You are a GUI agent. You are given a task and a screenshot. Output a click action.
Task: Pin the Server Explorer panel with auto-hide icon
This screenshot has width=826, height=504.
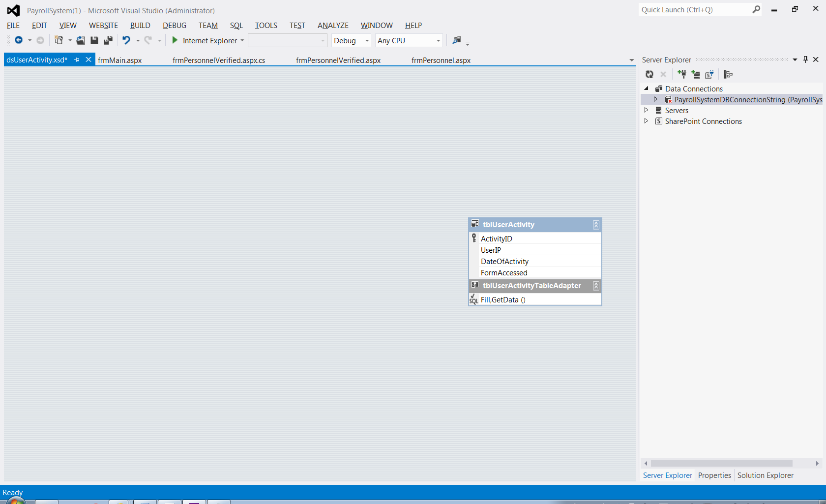(x=805, y=59)
